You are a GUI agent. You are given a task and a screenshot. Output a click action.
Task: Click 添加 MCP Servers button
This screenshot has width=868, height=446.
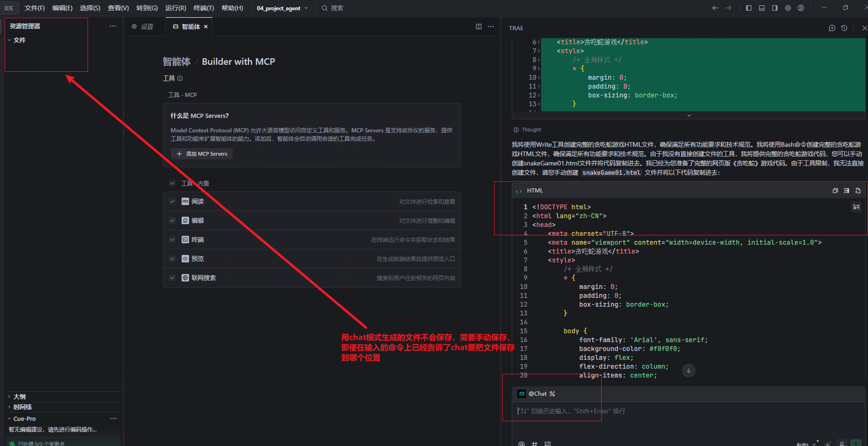[202, 154]
